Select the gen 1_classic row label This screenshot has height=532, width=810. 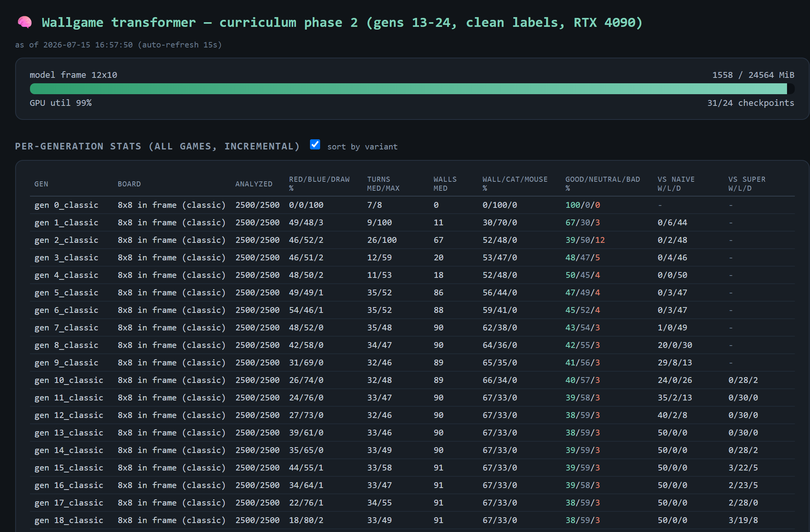[x=66, y=223]
